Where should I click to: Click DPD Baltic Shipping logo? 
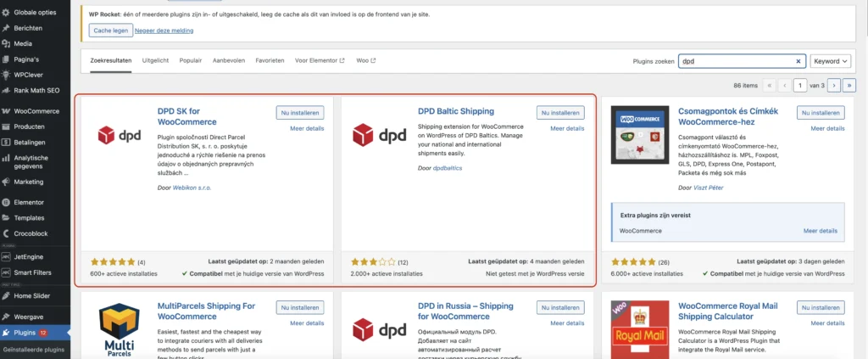click(379, 135)
